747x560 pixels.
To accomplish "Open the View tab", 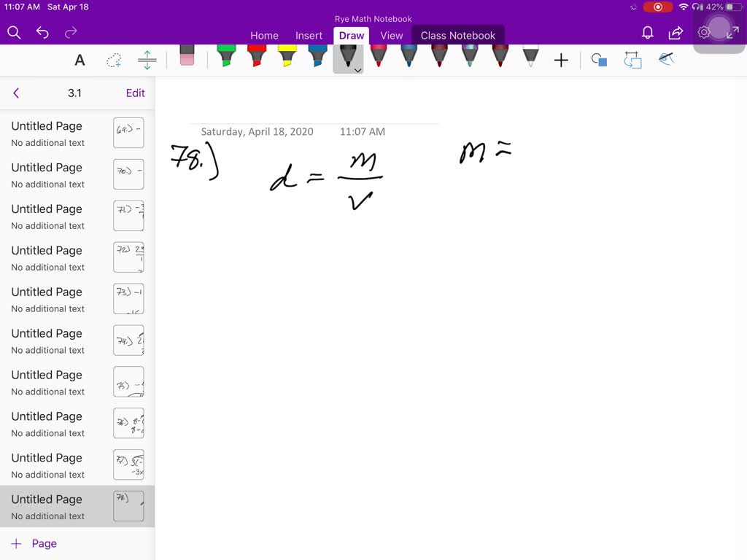I will 392,35.
